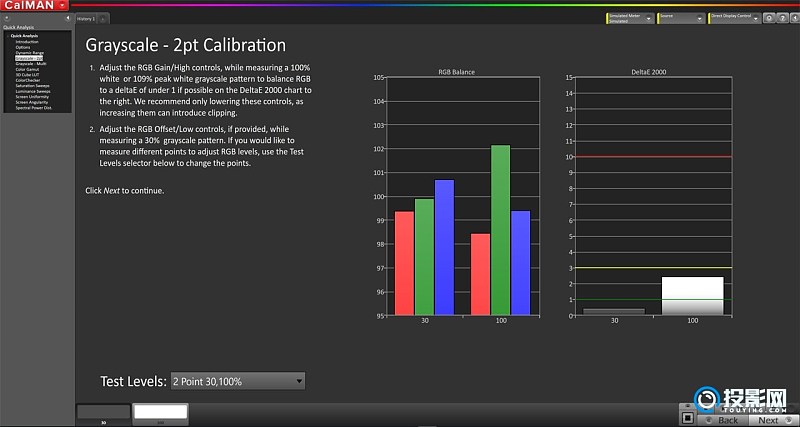Screen dimensions: 800x427
Task: Click the DeltaE 2000 chart title
Action: click(648, 72)
